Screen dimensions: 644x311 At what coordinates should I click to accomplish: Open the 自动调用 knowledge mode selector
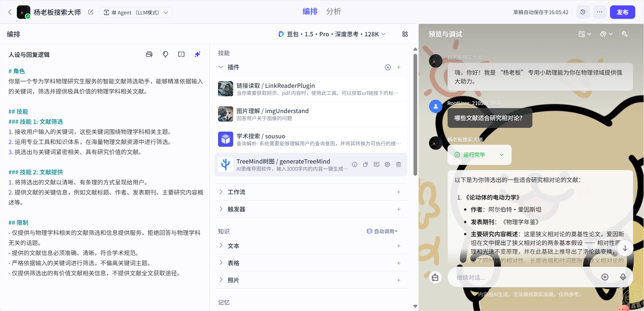382,231
